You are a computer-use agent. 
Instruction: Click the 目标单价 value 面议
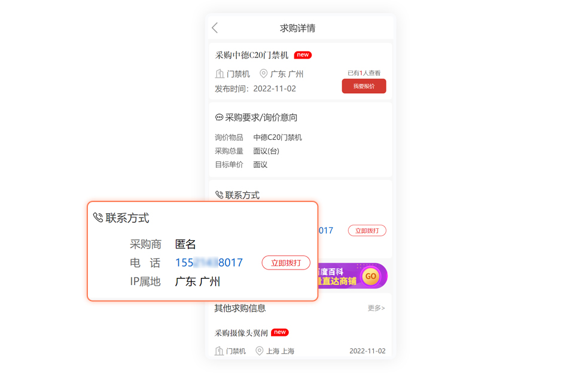(x=260, y=165)
